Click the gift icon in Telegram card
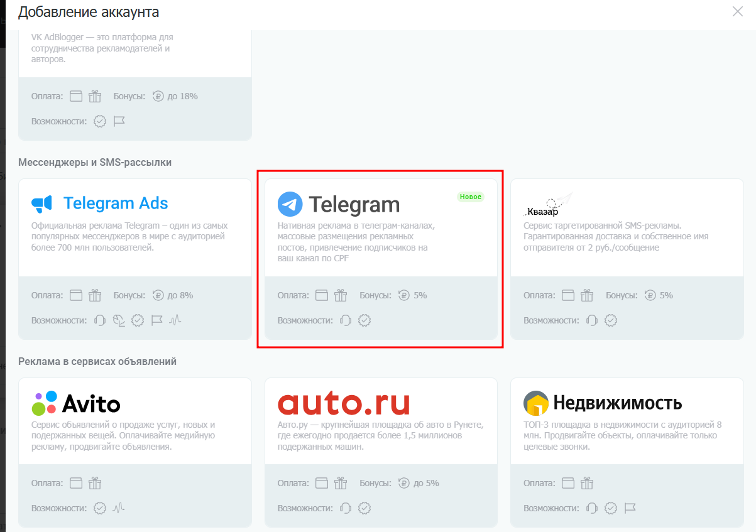Viewport: 756px width, 532px height. click(341, 295)
